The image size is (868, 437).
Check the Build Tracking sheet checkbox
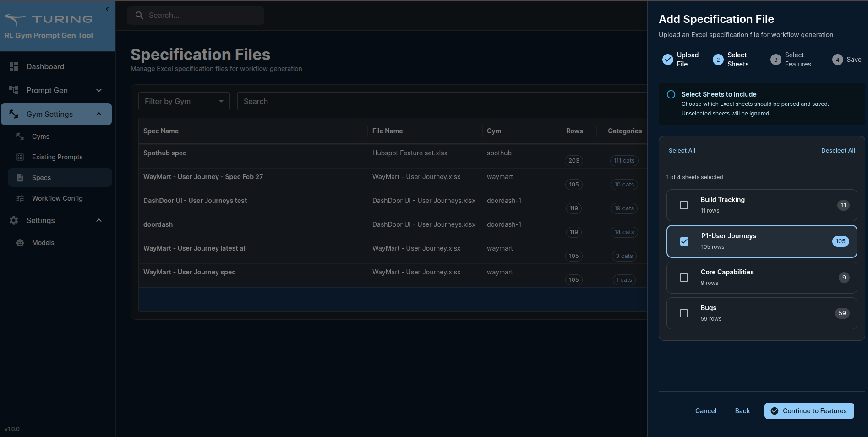click(684, 205)
